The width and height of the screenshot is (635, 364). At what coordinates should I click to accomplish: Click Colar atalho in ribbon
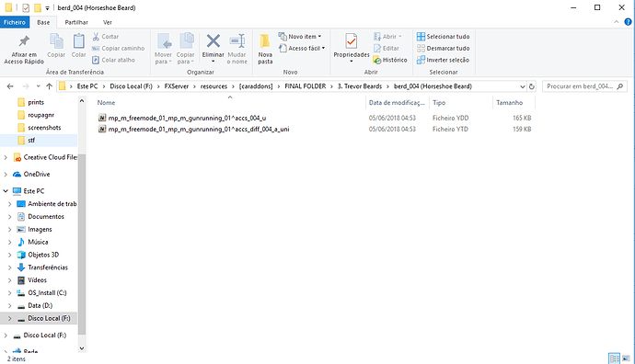click(x=114, y=60)
